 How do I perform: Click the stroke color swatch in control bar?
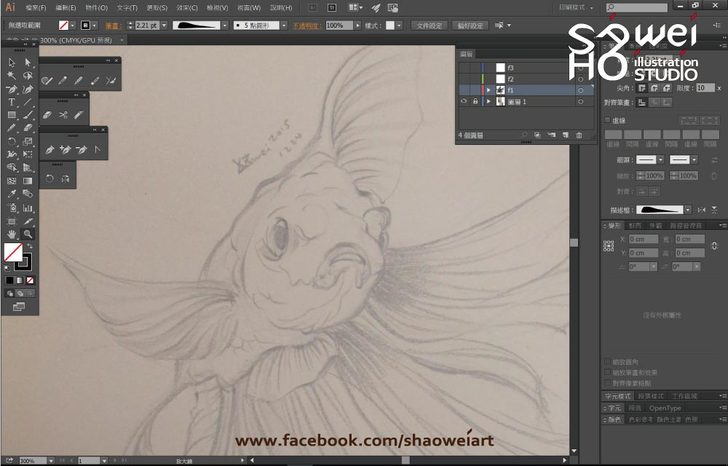tap(88, 24)
